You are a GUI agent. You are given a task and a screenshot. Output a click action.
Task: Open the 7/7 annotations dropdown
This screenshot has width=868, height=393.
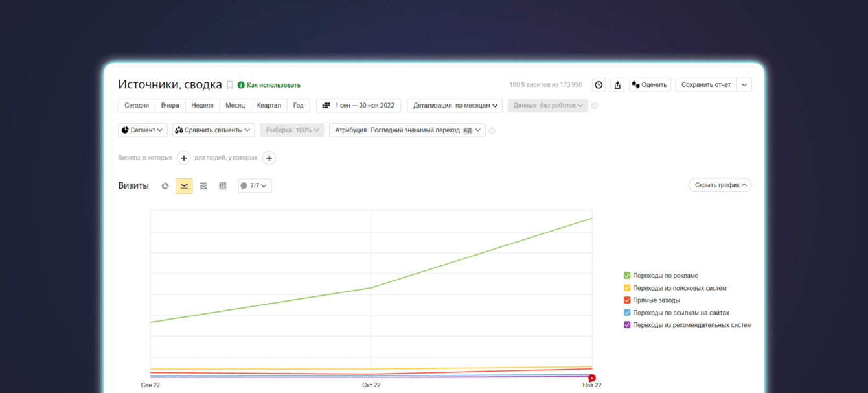pyautogui.click(x=255, y=185)
